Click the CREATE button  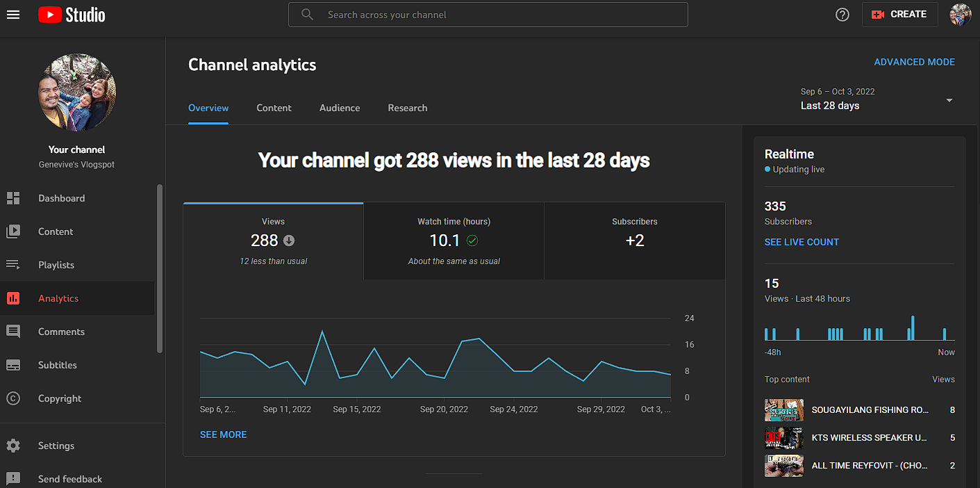tap(900, 14)
